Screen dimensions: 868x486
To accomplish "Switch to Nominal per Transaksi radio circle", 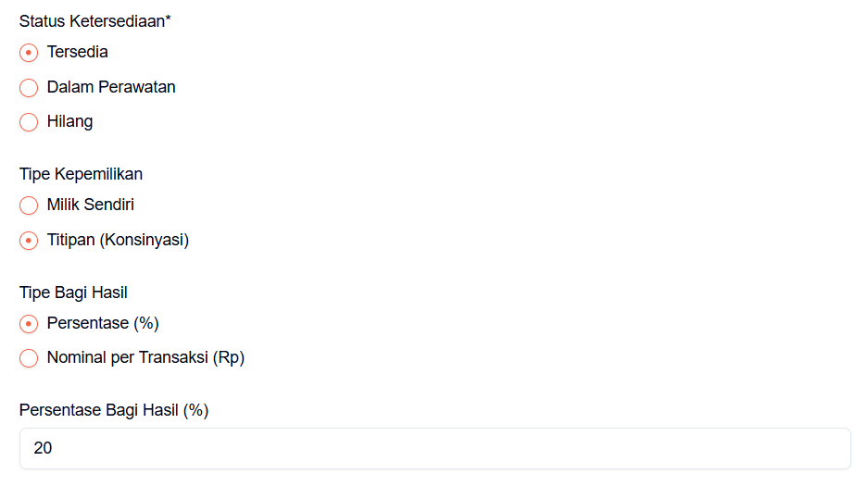I will click(x=29, y=358).
